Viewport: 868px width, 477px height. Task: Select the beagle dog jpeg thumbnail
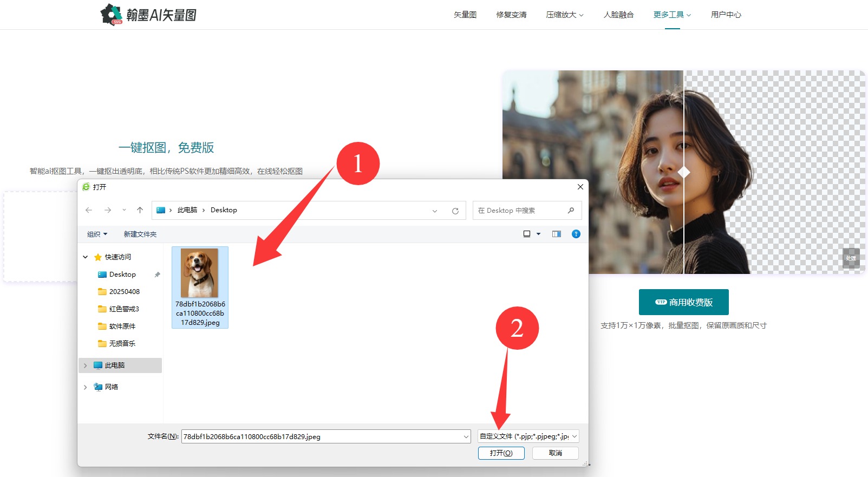point(200,273)
